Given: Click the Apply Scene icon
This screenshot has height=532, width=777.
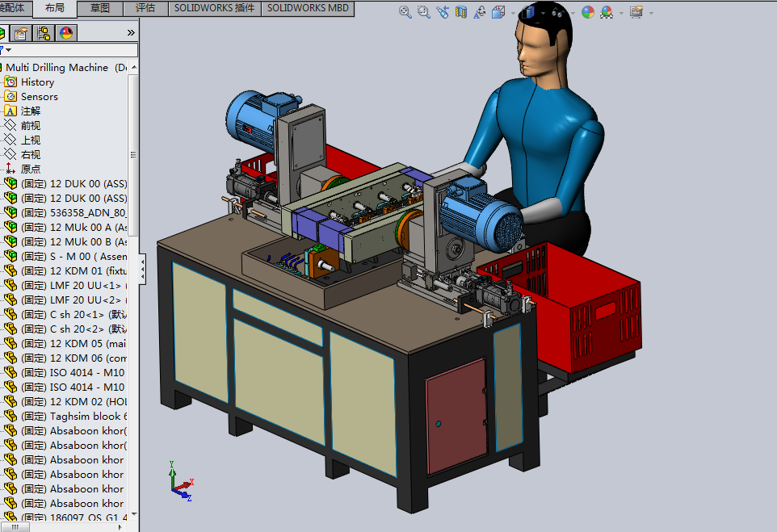Looking at the screenshot, I should (x=607, y=12).
